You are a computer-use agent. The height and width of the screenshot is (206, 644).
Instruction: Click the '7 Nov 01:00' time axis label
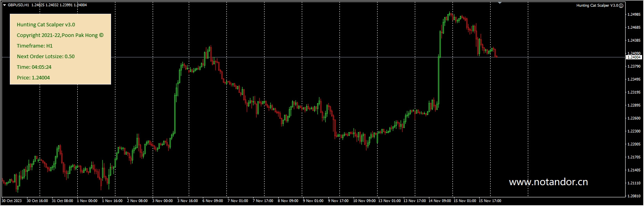pos(238,201)
